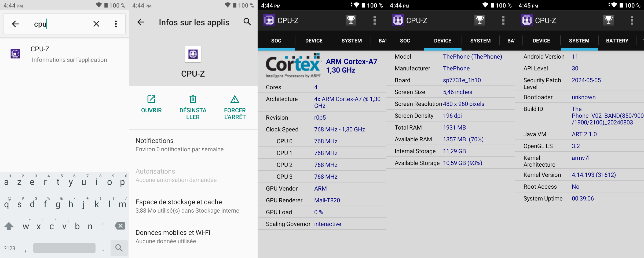Tap the keyboard backspace key
Screen dimensions: 644x258
tap(120, 226)
